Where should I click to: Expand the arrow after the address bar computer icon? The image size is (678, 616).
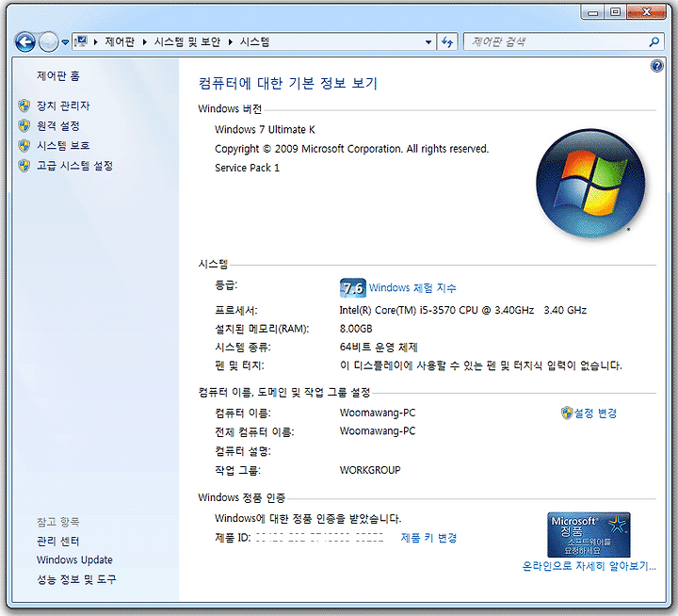[x=95, y=42]
